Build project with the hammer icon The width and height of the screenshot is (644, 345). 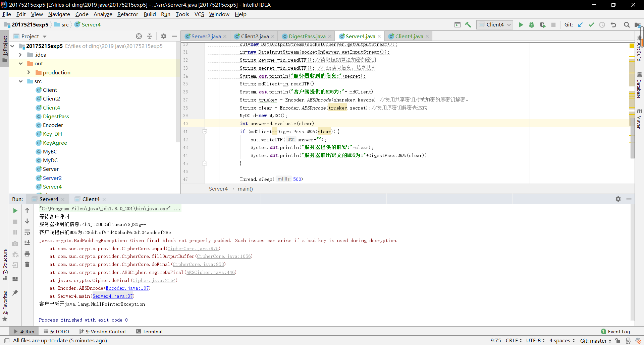point(468,25)
